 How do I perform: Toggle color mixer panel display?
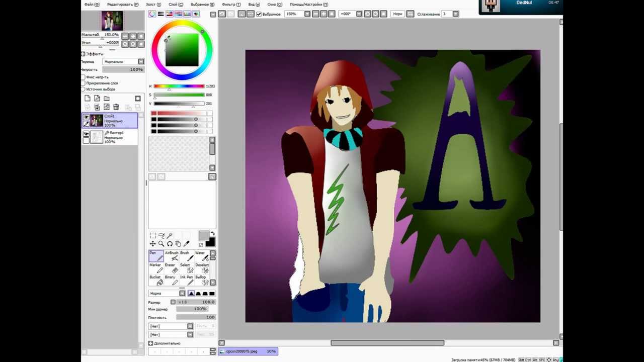click(x=179, y=14)
